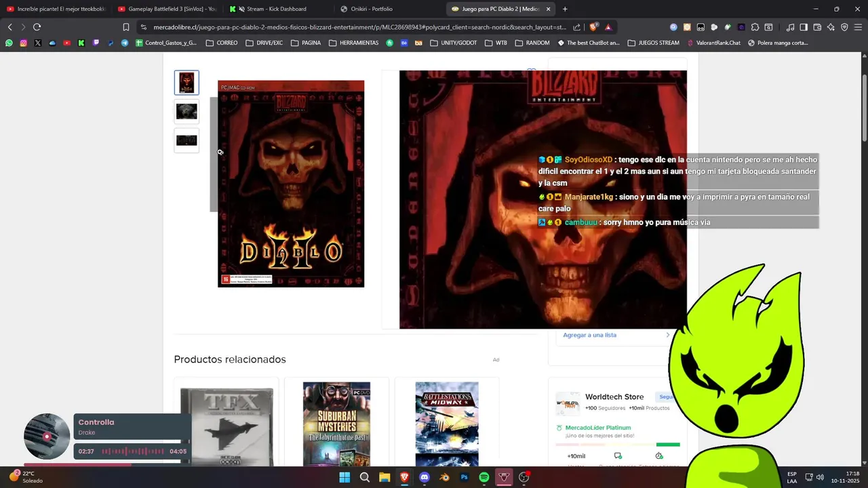Toggle the browser sidebar panel icon
Screen dimensions: 868x488
(804, 27)
